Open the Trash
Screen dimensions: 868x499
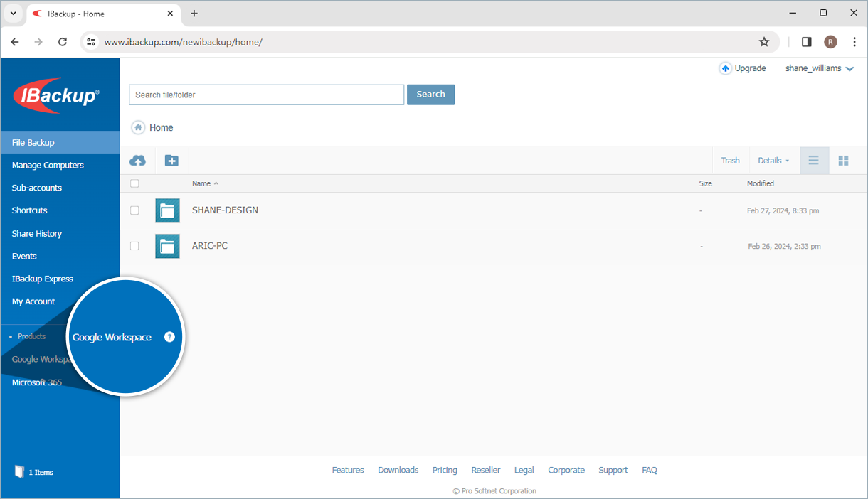pyautogui.click(x=731, y=161)
